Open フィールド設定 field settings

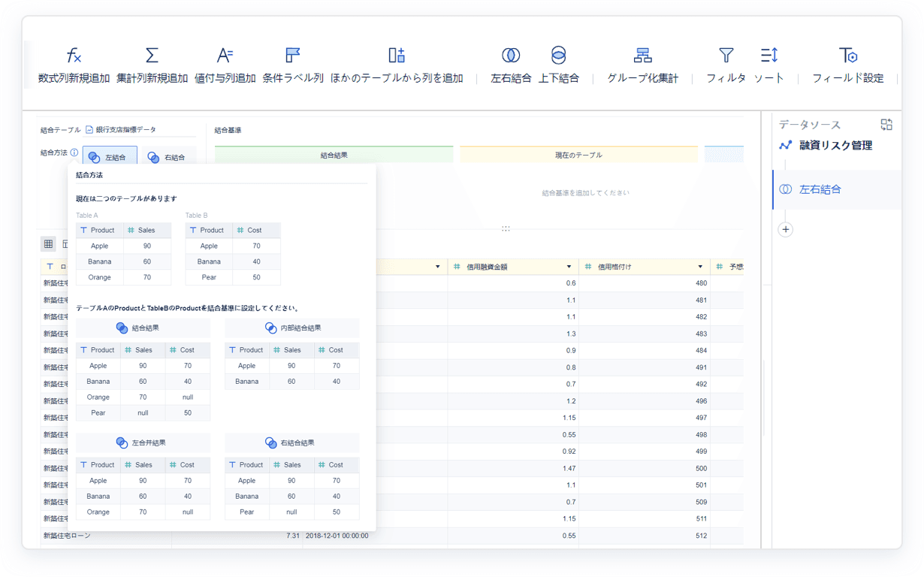[847, 56]
